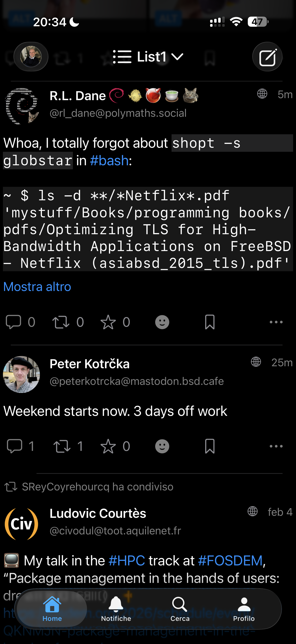Open Ludovic Courtès's Civ avatar
The image size is (296, 644).
(x=22, y=524)
